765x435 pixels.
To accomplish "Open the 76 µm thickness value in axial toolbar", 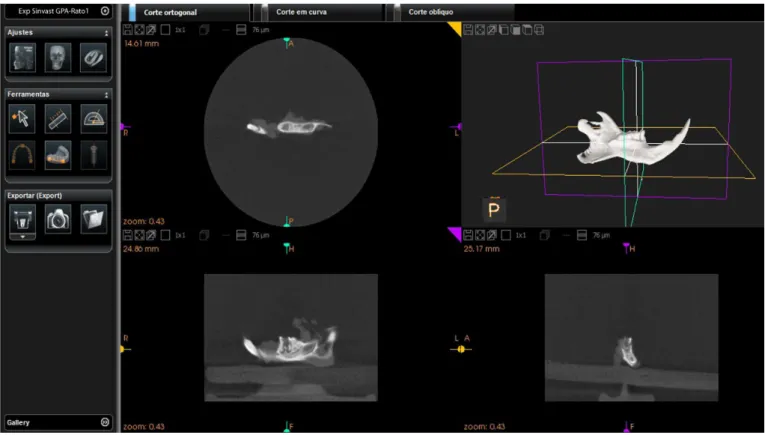I will tap(261, 30).
